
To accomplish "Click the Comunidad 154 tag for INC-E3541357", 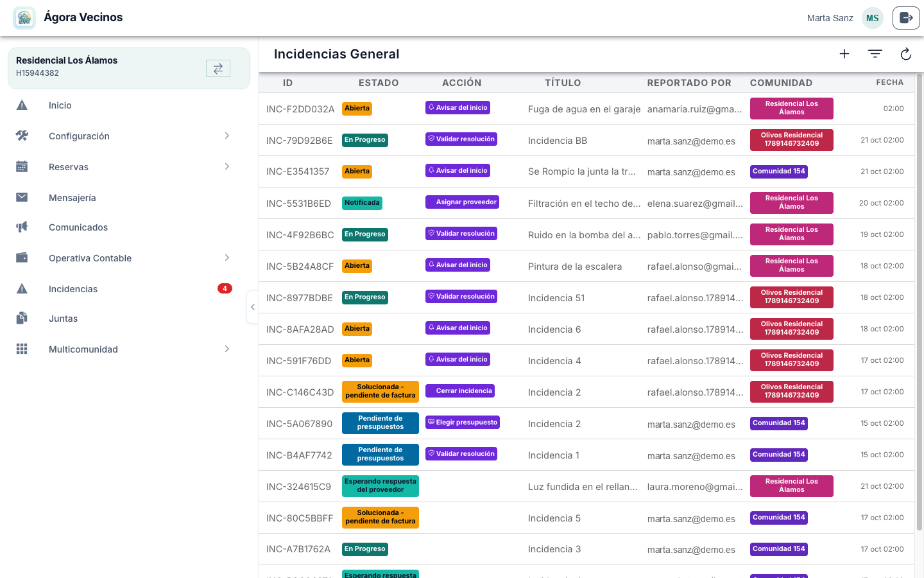I will point(779,171).
